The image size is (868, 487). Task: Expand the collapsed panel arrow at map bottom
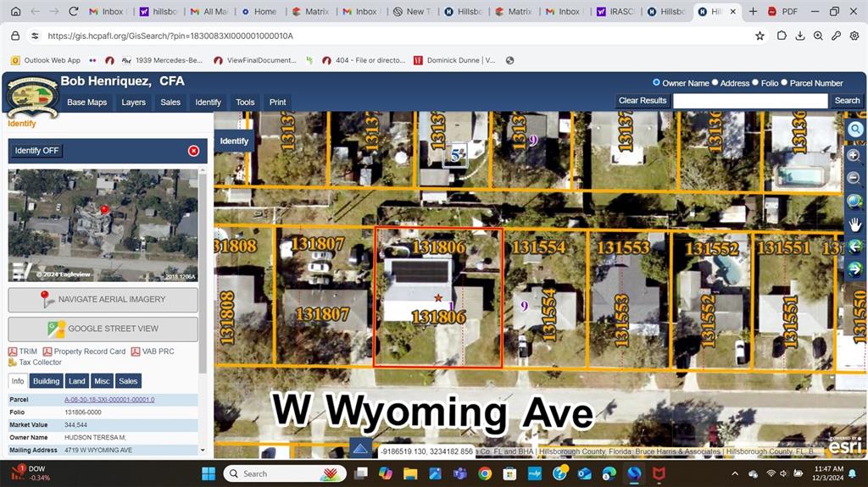point(360,449)
